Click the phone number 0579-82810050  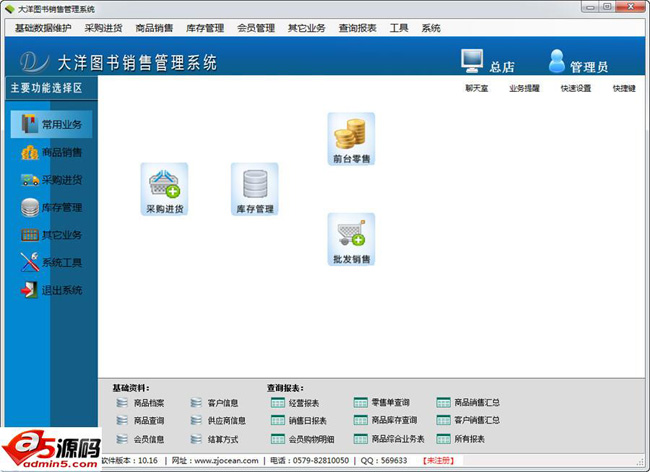(x=320, y=460)
